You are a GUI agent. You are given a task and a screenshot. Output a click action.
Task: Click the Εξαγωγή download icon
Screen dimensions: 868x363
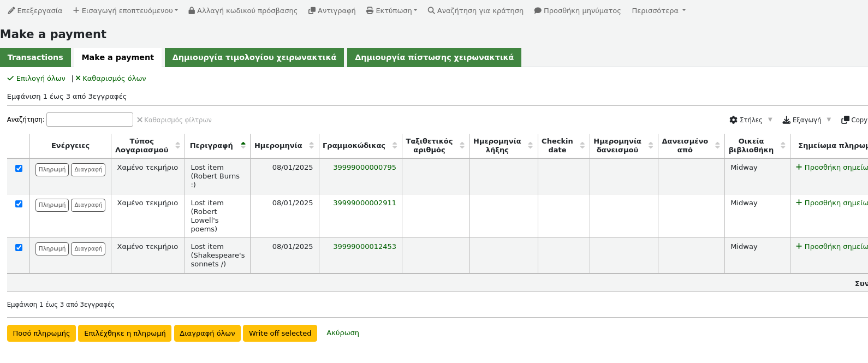click(x=786, y=120)
